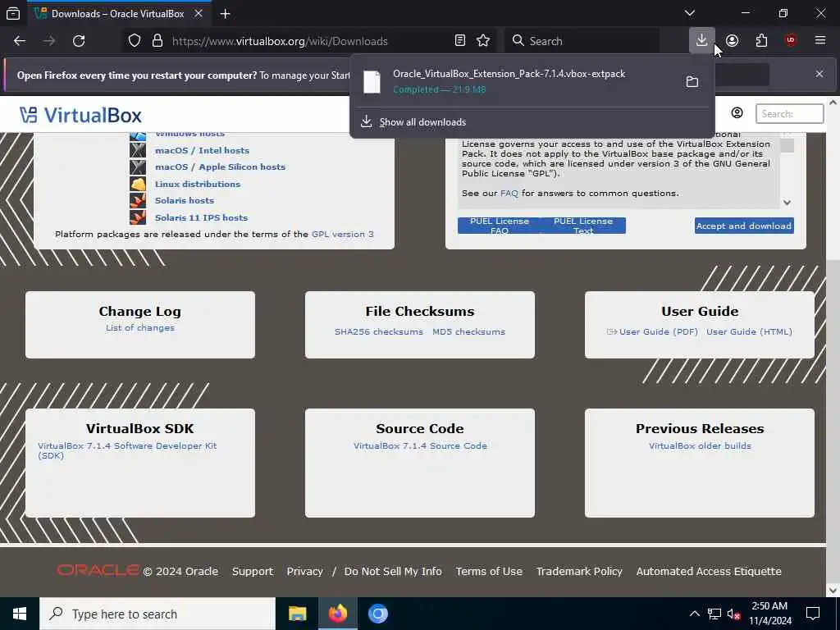View site security via the padlock icon
This screenshot has height=630, width=840.
[x=157, y=41]
